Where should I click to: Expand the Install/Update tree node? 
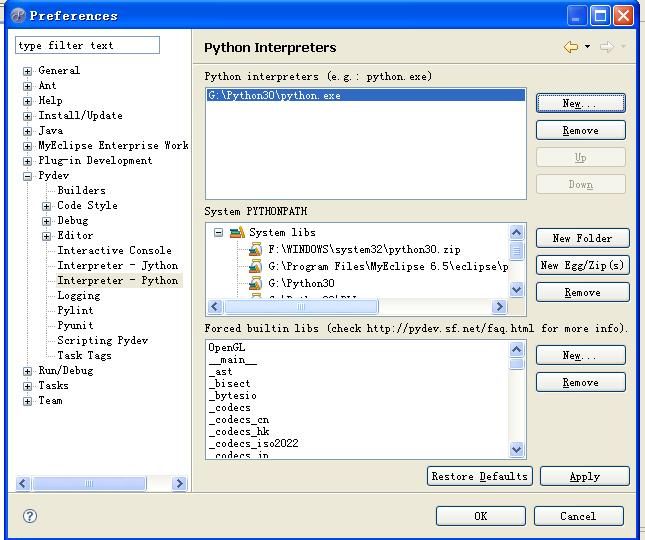pyautogui.click(x=27, y=116)
